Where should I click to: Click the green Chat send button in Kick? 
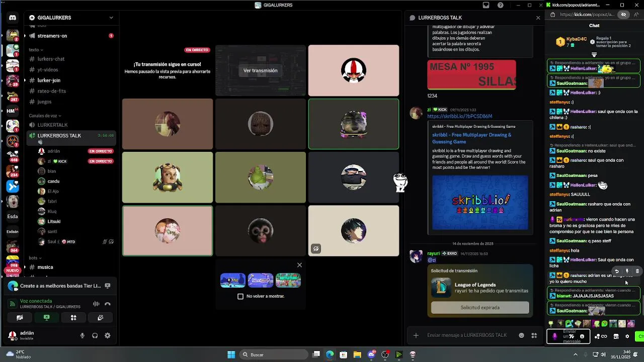639,336
